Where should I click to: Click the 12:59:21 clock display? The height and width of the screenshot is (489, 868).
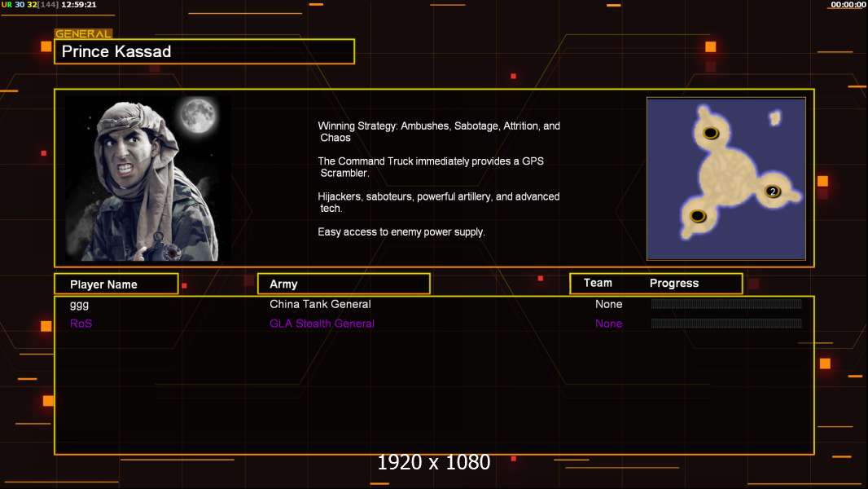click(x=79, y=4)
